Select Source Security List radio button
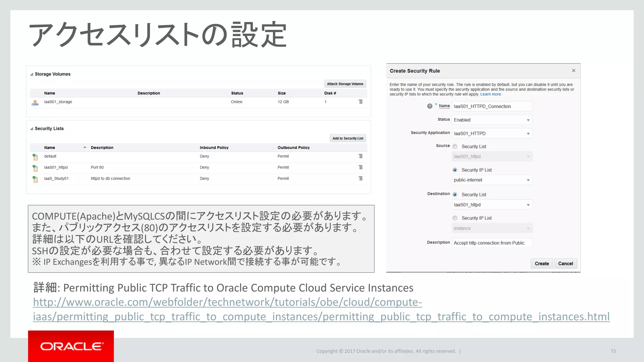Screen dimensions: 644x362 tap(455, 146)
